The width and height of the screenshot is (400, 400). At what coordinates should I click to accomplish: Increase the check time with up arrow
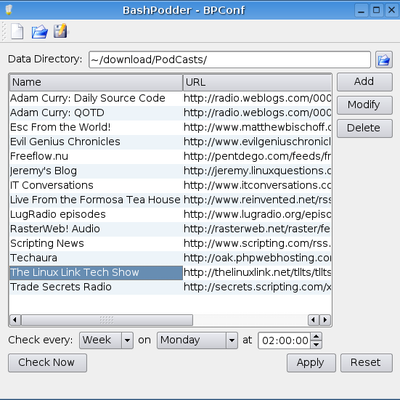point(316,336)
